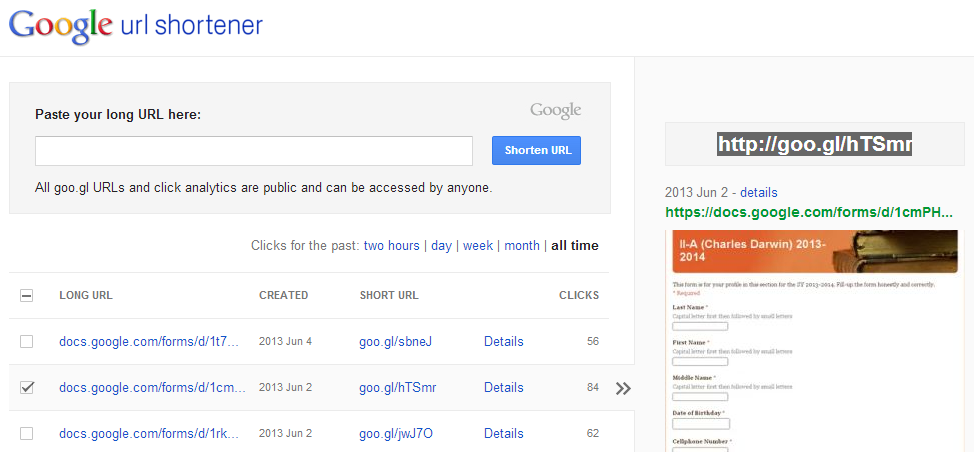This screenshot has width=974, height=452.
Task: Click the double chevron arrow beside 84 clicks
Action: (623, 389)
